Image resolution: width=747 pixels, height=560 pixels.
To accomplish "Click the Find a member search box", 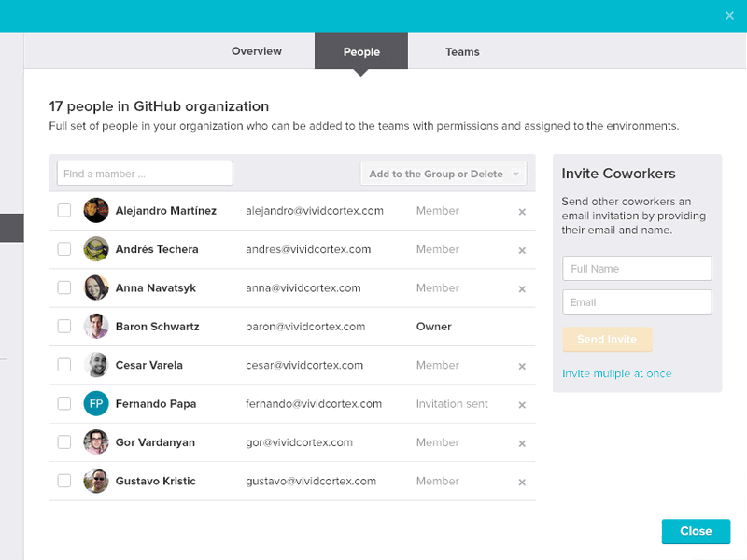I will coord(144,174).
